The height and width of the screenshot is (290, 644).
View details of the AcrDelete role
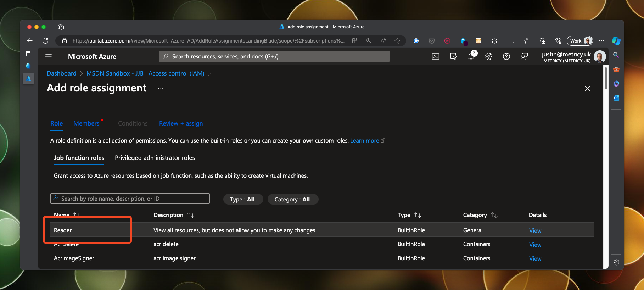535,245
